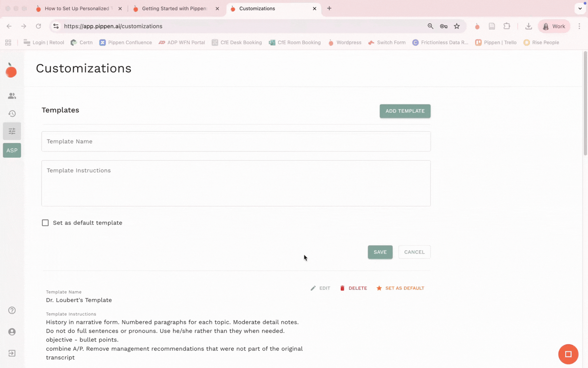Screen dimensions: 588x368
Task: Select the customizations sliders icon in sidebar
Action: pos(12,131)
